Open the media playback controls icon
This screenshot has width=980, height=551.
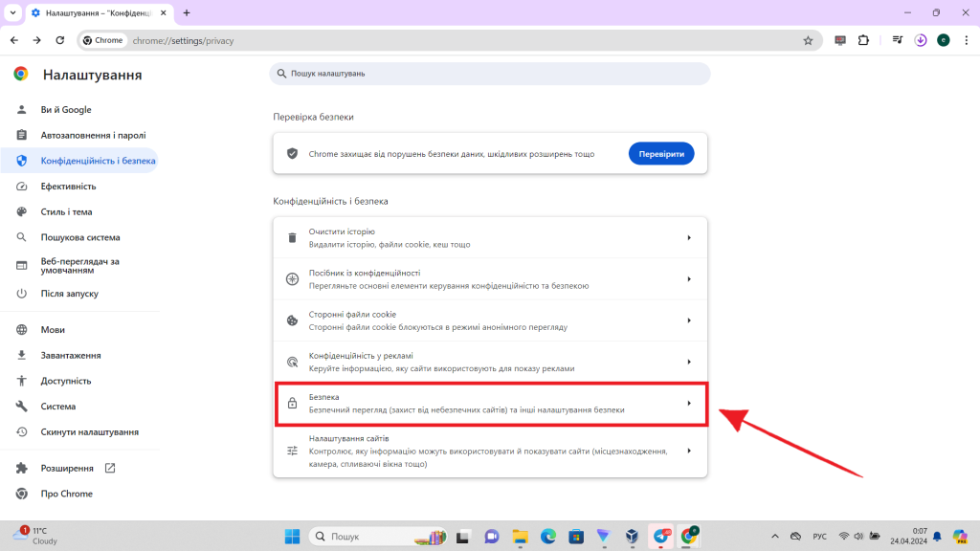click(896, 41)
